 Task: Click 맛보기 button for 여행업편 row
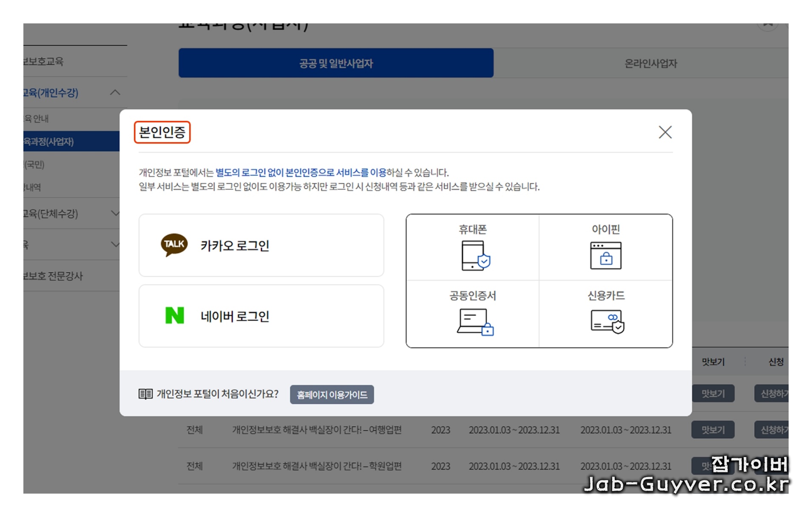click(713, 430)
